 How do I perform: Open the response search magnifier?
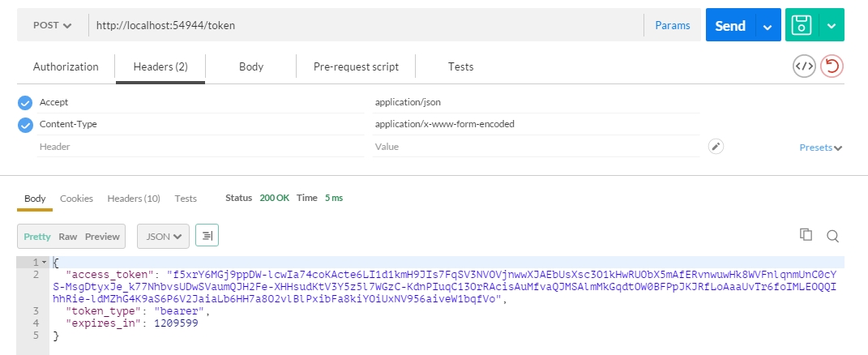click(x=832, y=236)
